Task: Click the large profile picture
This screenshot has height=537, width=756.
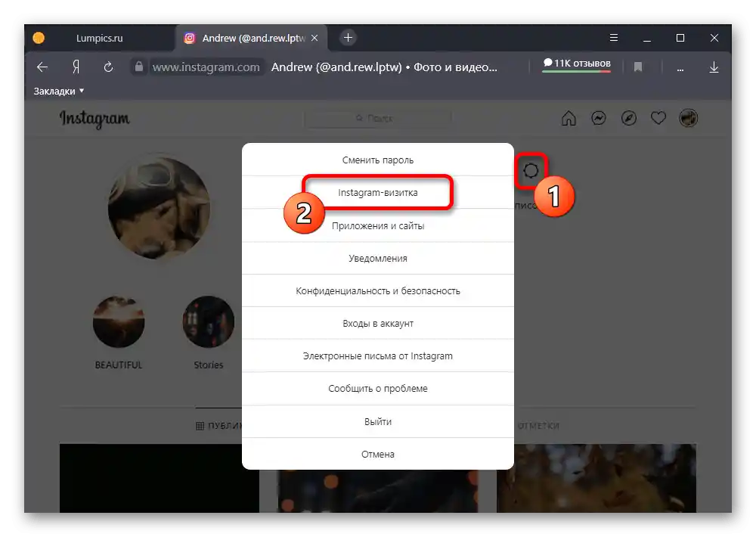Action: (159, 208)
